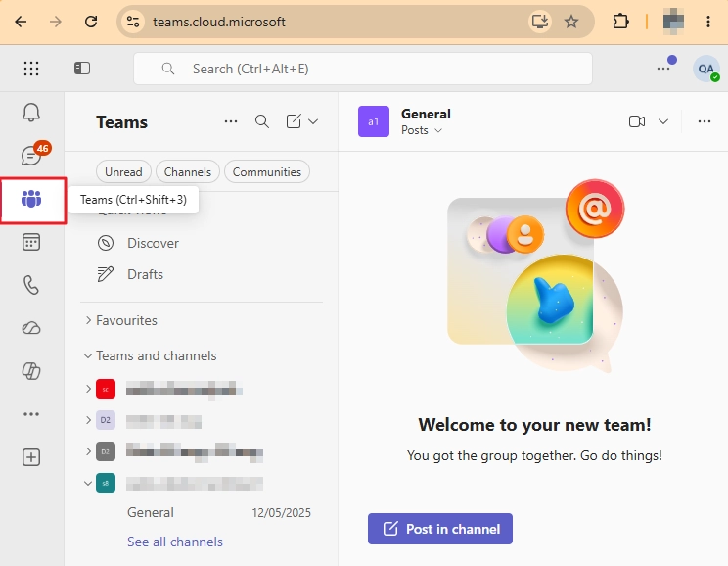View site information icon in address bar

click(x=133, y=22)
